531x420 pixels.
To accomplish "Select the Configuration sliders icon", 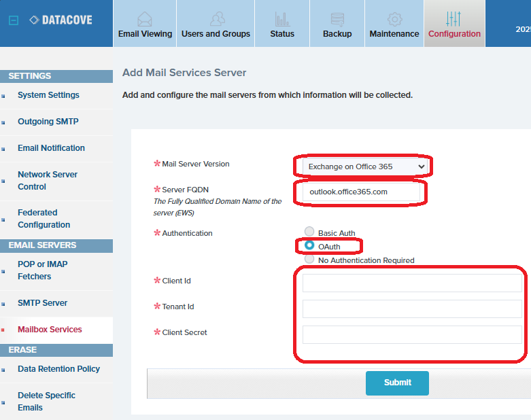I will click(x=454, y=18).
